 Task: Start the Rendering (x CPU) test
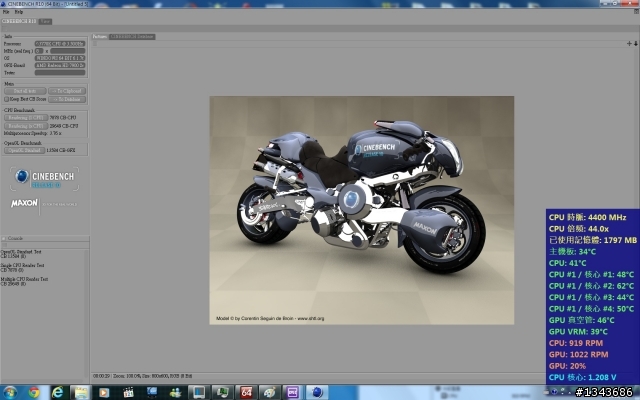26,126
